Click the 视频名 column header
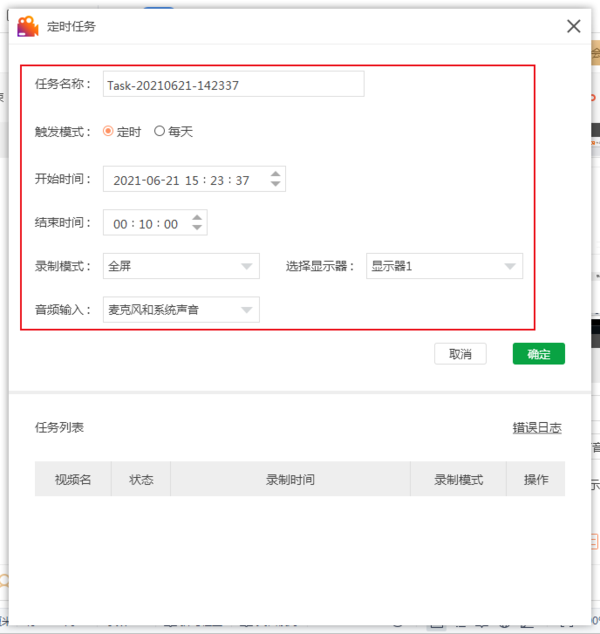 (73, 480)
